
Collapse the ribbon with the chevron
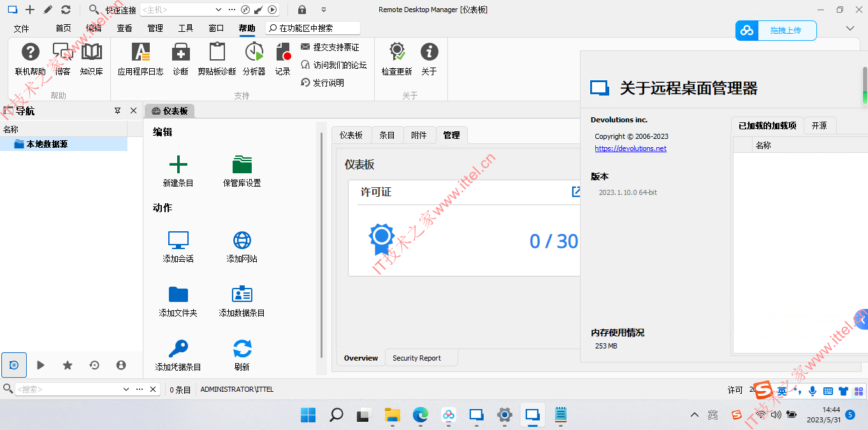tap(850, 28)
